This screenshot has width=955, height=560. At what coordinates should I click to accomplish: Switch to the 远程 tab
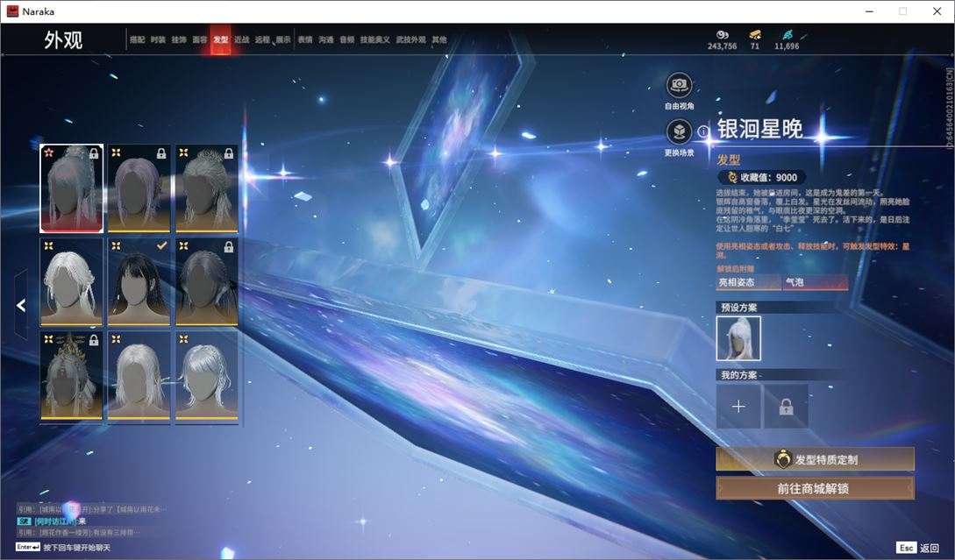(x=262, y=39)
